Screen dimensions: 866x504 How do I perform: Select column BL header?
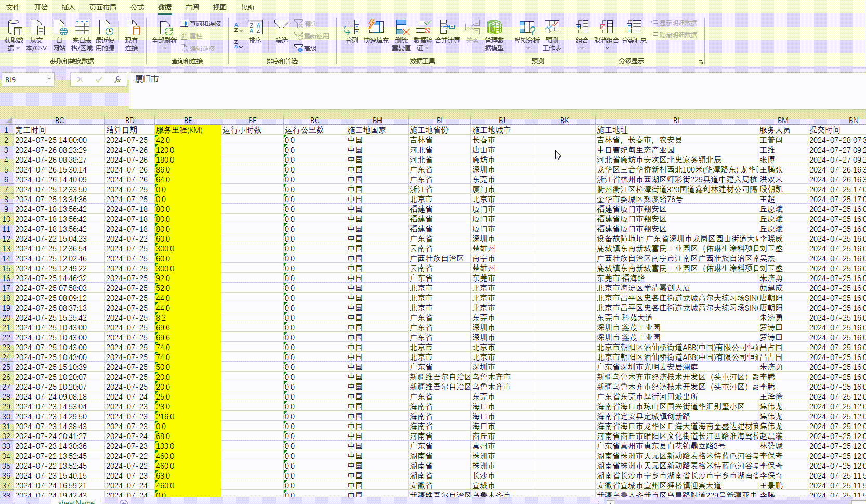pos(676,120)
